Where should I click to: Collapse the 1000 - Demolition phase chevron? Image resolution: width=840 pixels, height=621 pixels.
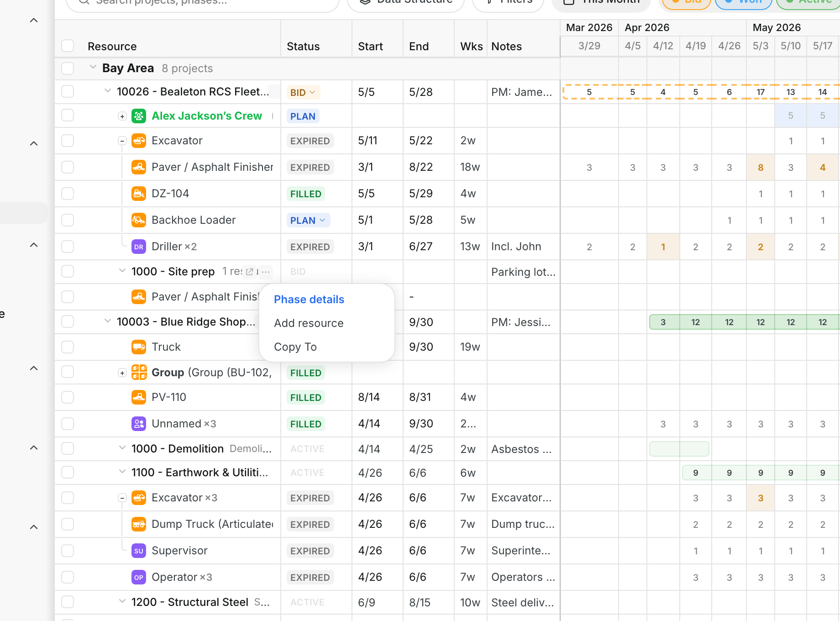pos(122,448)
